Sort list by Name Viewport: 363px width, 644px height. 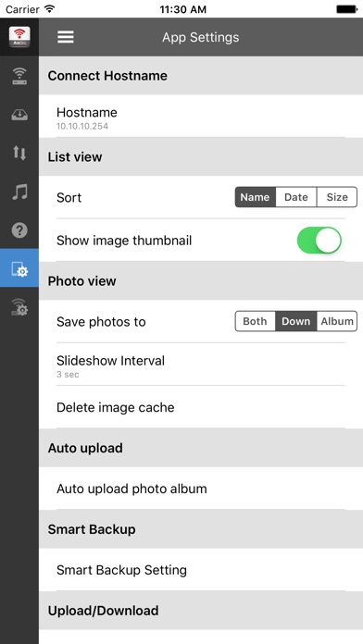(256, 197)
